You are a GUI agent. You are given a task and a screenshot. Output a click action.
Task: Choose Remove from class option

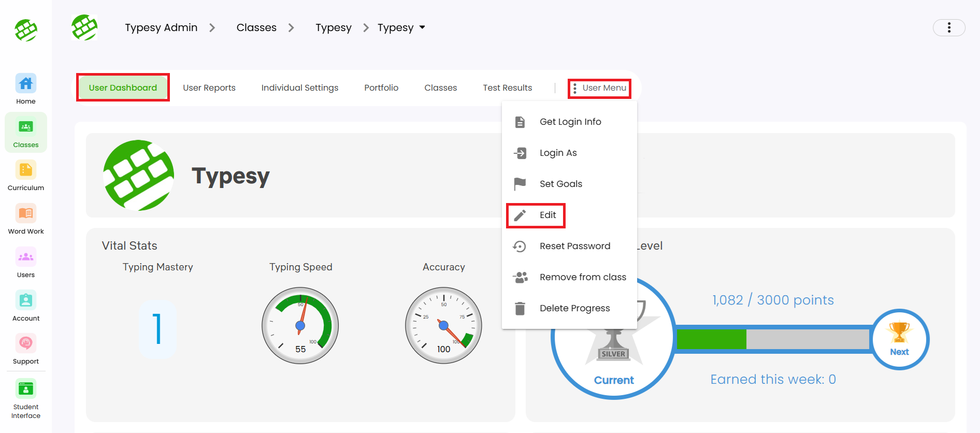(x=569, y=277)
